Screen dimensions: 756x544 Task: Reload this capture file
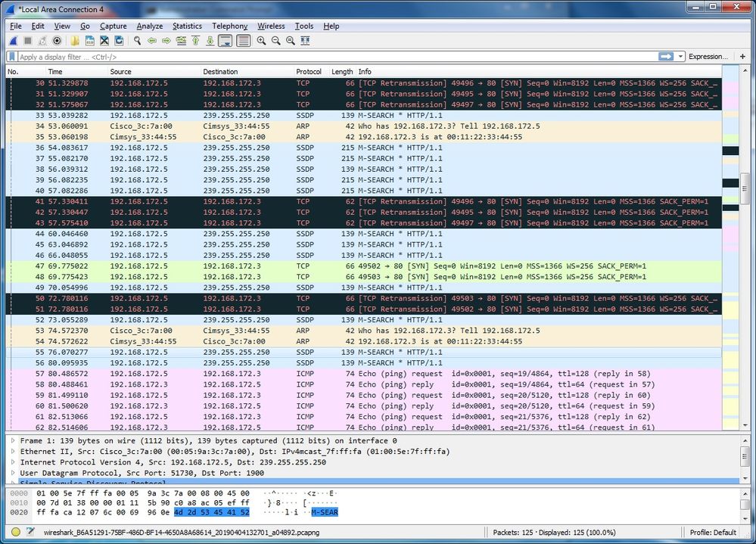pyautogui.click(x=119, y=41)
